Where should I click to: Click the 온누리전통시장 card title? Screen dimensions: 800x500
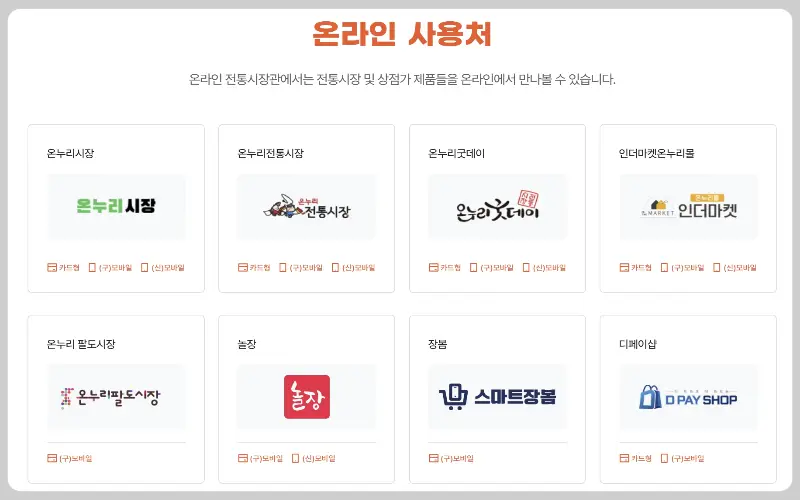click(x=270, y=153)
